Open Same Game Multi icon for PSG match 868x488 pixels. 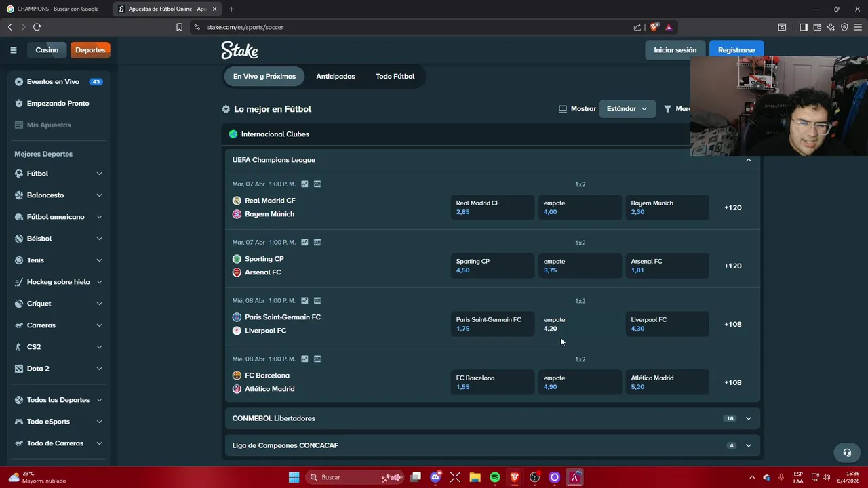pos(317,301)
